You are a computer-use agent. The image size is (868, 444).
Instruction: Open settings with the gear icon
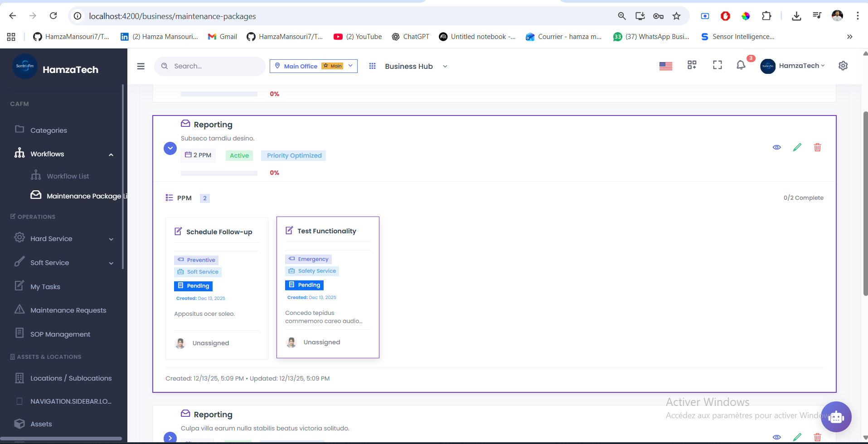tap(843, 66)
